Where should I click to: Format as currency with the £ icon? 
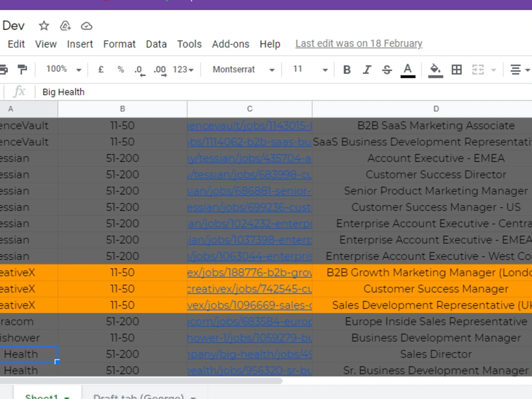[101, 70]
